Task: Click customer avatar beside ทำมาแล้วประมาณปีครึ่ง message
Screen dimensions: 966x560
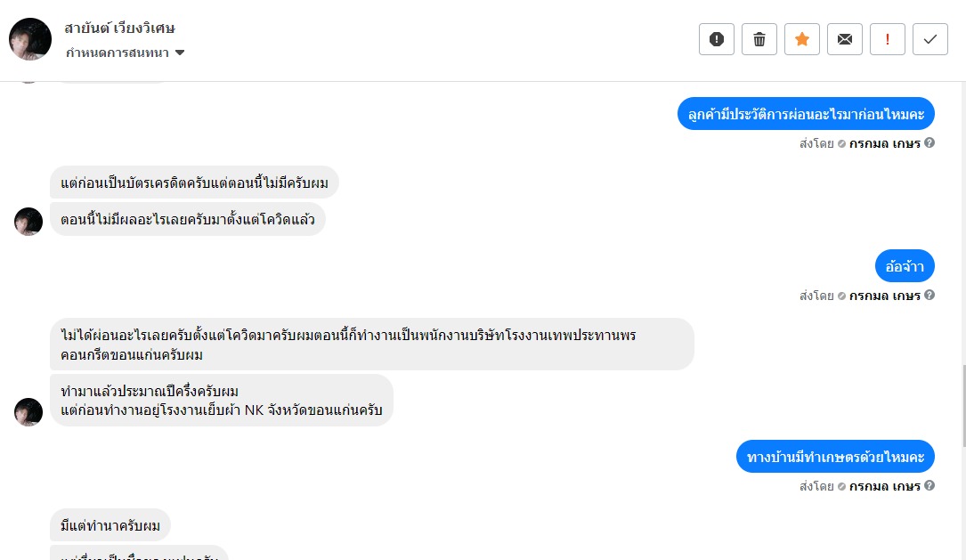Action: 28,411
